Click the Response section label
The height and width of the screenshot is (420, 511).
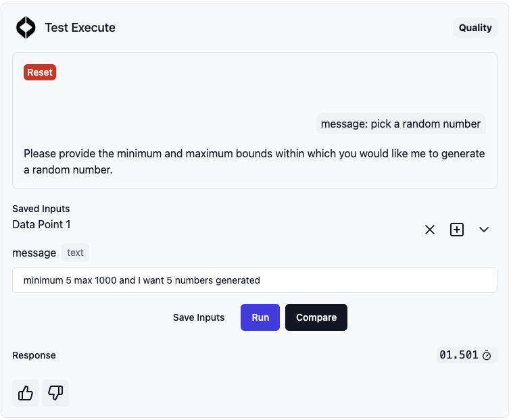pos(34,355)
